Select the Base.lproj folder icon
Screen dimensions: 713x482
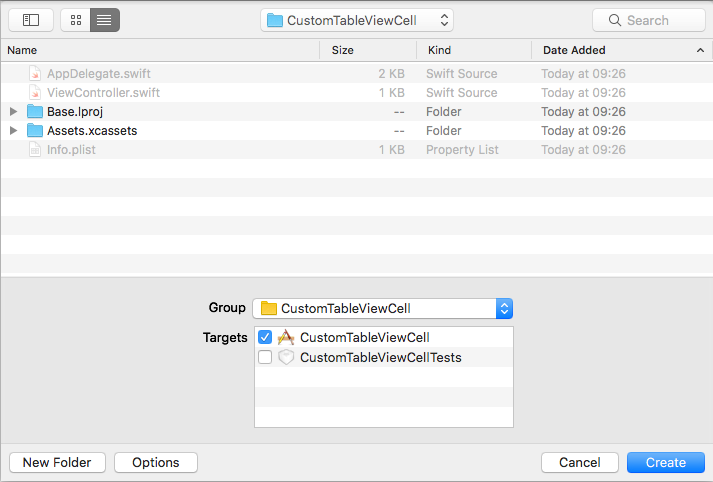[x=35, y=111]
